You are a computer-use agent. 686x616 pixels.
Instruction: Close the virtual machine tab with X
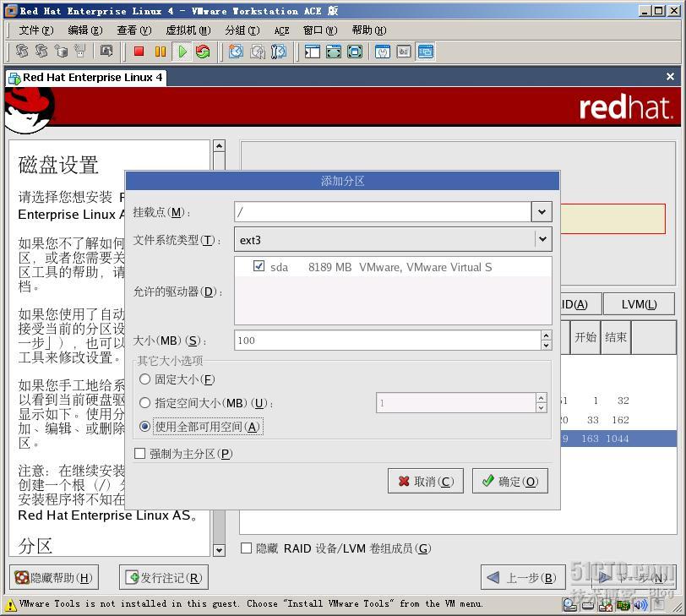coord(670,77)
